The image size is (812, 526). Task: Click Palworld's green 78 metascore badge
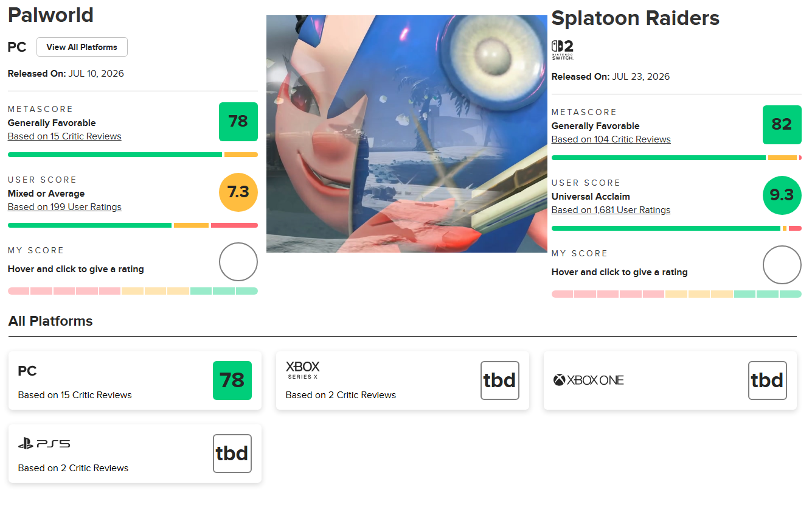(238, 122)
